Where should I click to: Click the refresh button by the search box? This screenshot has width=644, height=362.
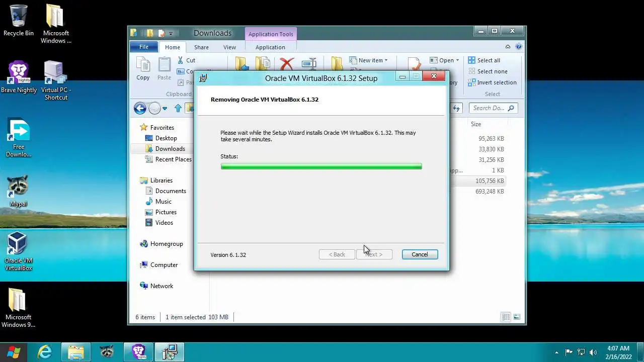tap(457, 108)
